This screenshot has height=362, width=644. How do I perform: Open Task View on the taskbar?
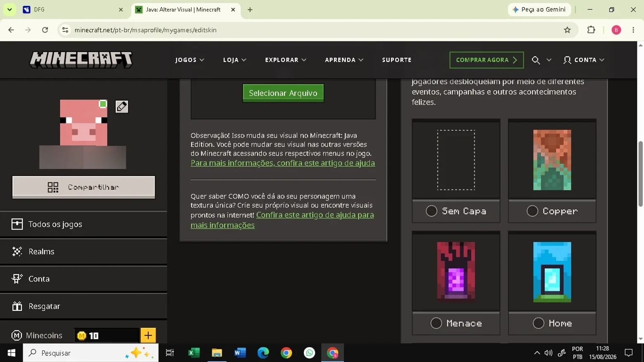coord(170,353)
